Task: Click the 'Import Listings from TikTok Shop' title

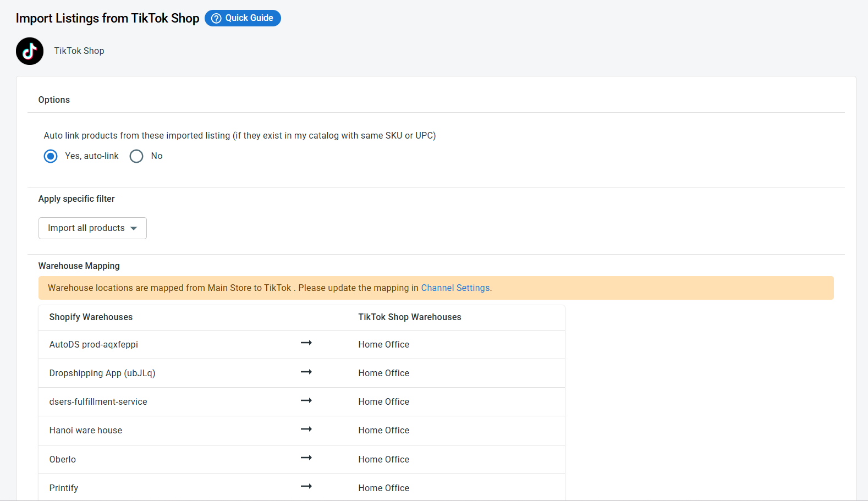Action: (107, 18)
